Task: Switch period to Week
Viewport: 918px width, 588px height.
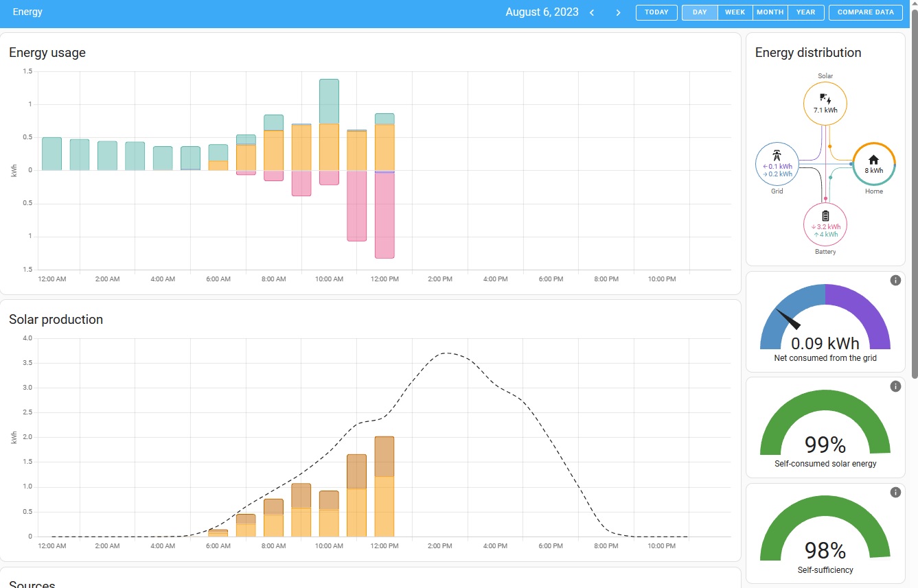Action: (735, 12)
